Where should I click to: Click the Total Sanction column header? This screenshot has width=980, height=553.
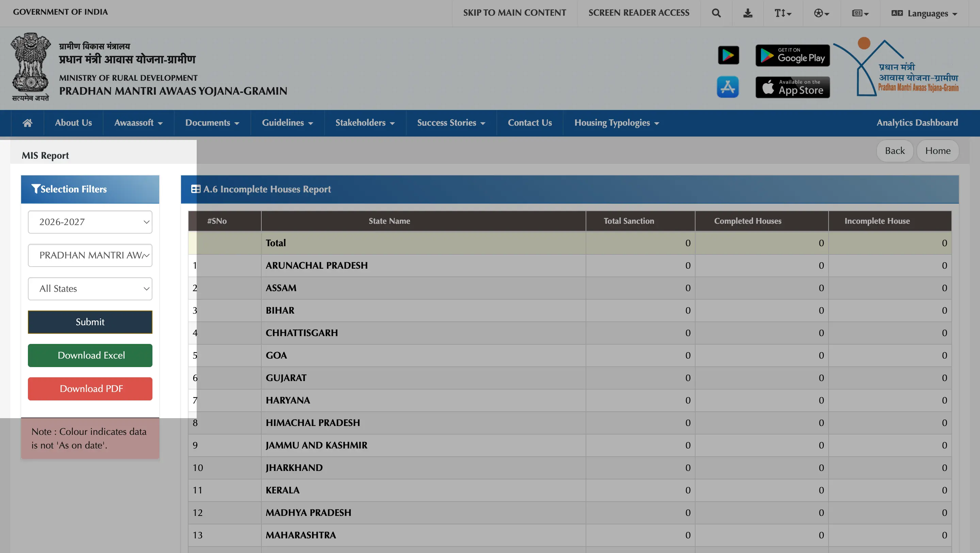coord(640,221)
